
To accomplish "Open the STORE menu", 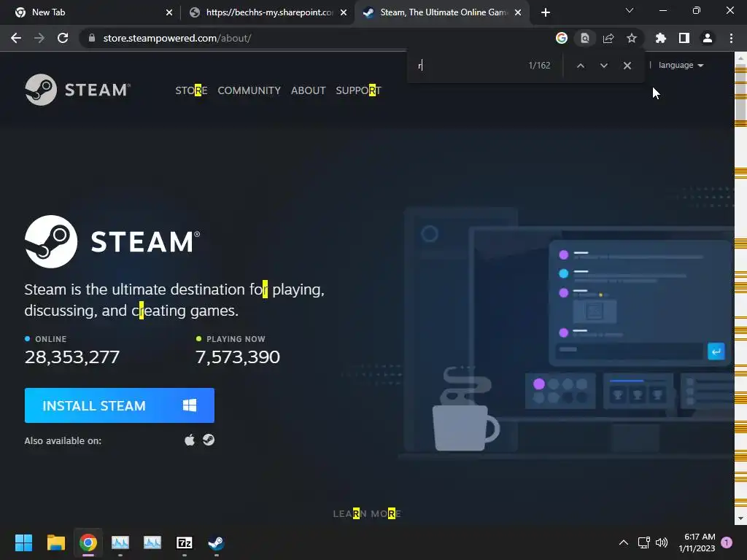I will 191,90.
